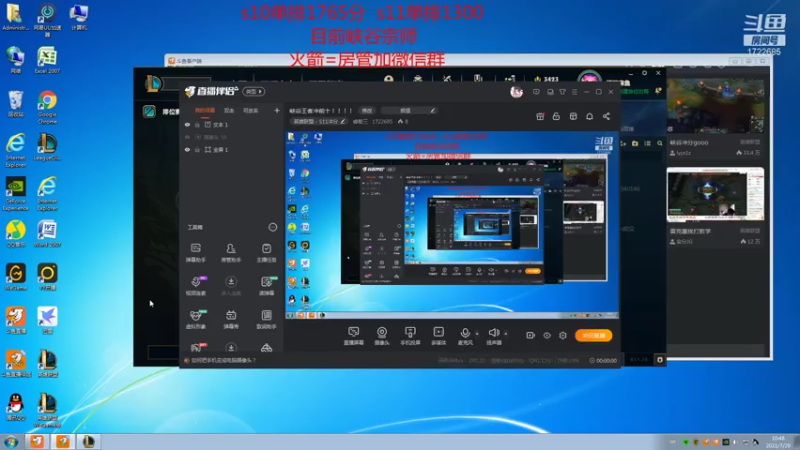Open the gift box icon with red dot
Image resolution: width=800 pixels, height=450 pixels.
pos(540,116)
